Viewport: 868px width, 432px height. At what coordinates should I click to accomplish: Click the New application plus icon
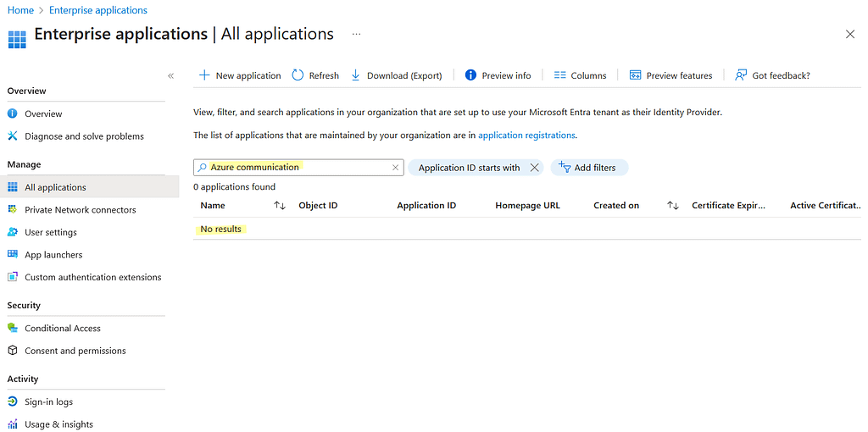point(204,75)
